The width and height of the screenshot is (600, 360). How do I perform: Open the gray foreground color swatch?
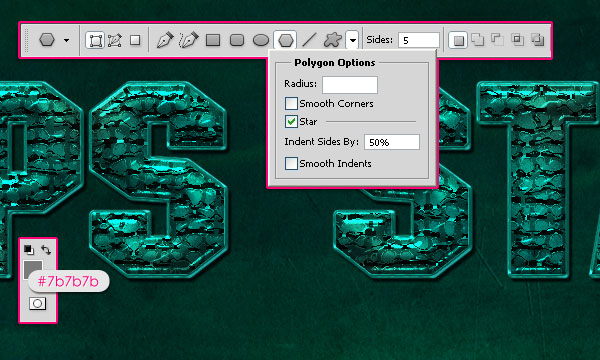click(32, 269)
